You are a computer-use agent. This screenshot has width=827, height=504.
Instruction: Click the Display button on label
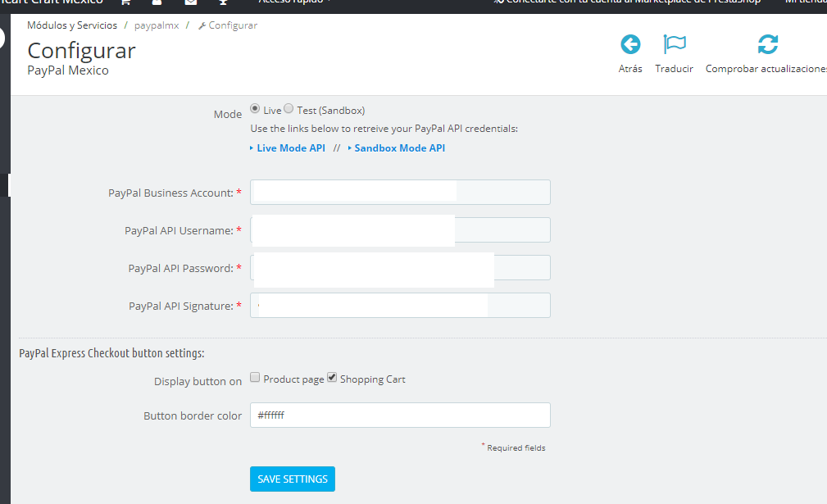pos(198,381)
